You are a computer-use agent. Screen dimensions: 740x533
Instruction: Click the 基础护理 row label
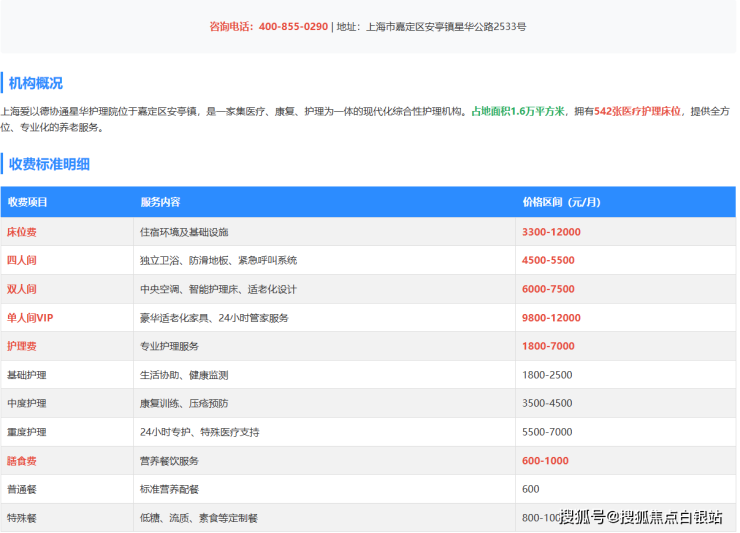(27, 375)
